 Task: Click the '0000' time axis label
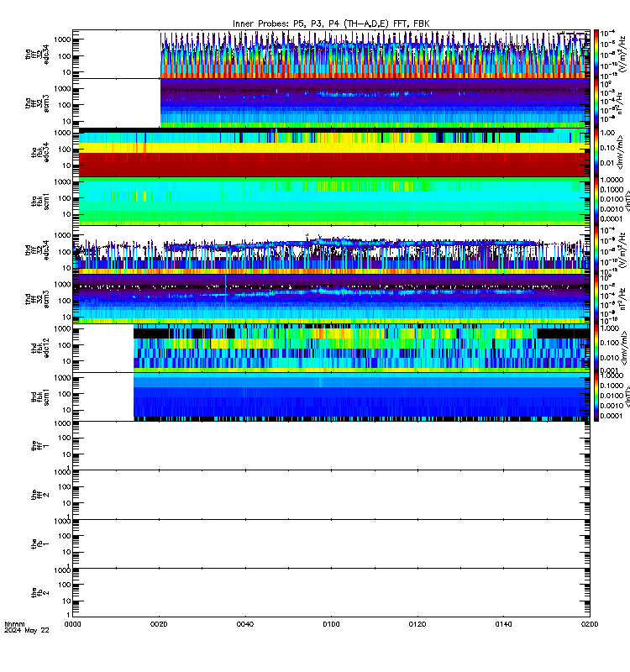point(72,624)
